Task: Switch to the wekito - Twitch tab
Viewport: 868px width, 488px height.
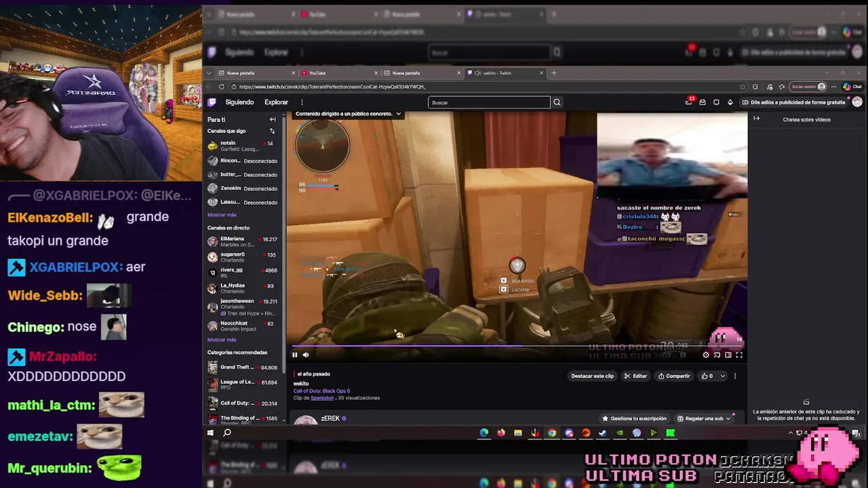Action: pyautogui.click(x=505, y=73)
